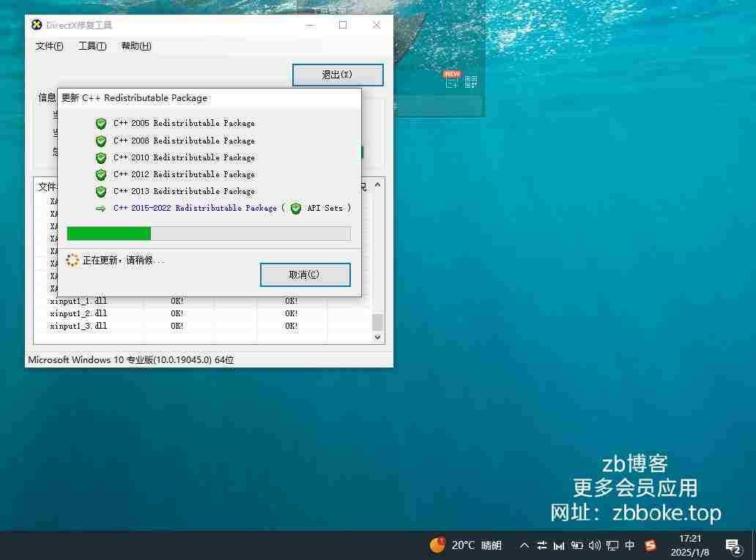Click the C++ 2008 Redistributable Package label
756x560 pixels.
pos(184,141)
